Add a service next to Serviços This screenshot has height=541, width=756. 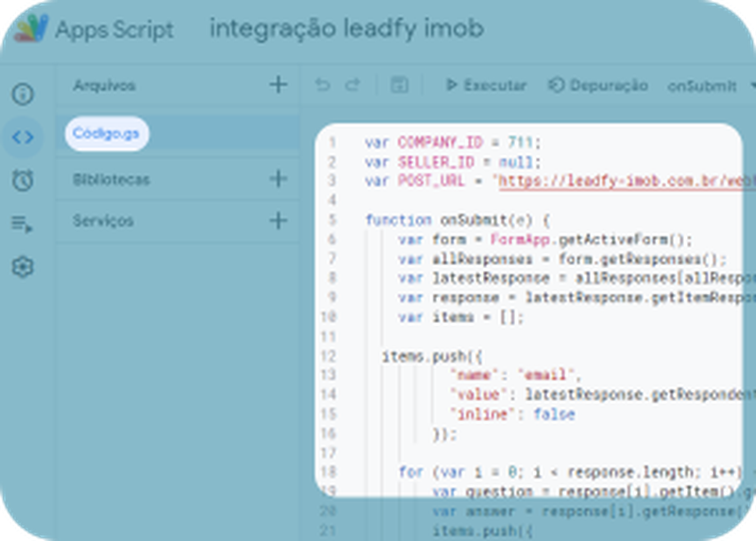(278, 221)
